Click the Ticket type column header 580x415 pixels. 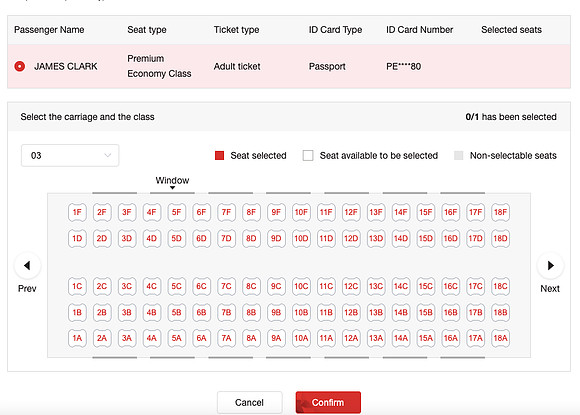tap(236, 30)
